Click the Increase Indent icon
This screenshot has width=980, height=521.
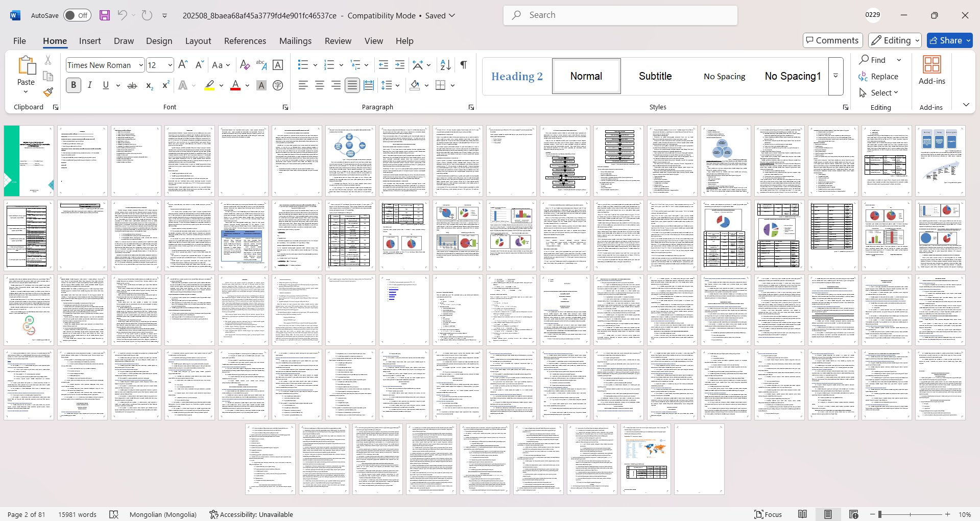(x=400, y=65)
